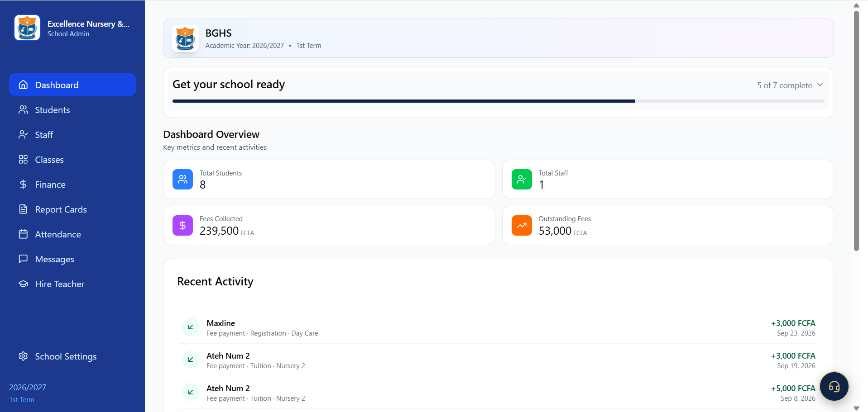
Task: Click the School Settings gear icon
Action: [x=23, y=356]
